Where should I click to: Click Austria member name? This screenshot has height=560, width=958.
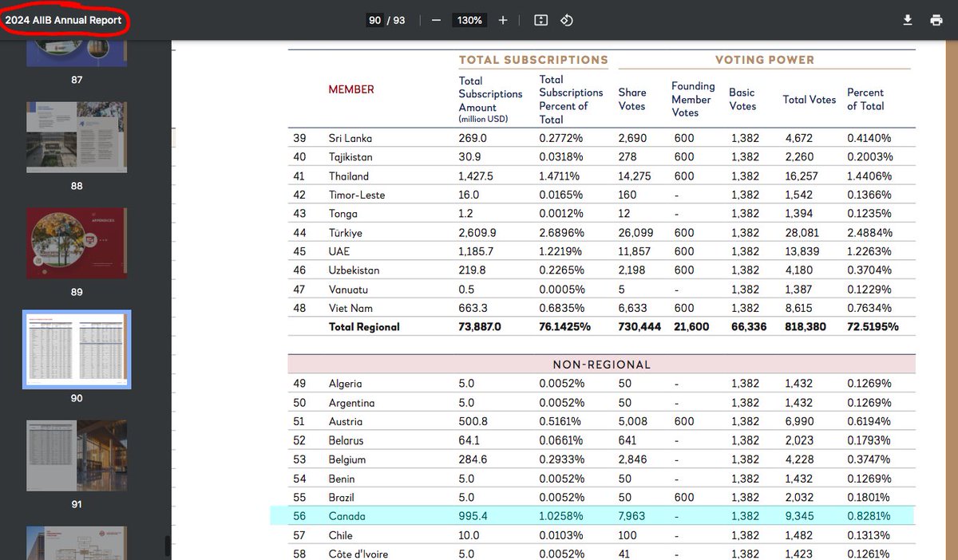point(346,422)
